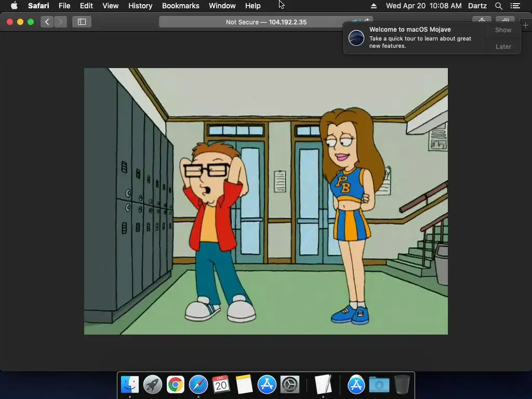Click the Dartz user name in menu bar
Viewport: 532px width, 399px height.
[x=477, y=6]
